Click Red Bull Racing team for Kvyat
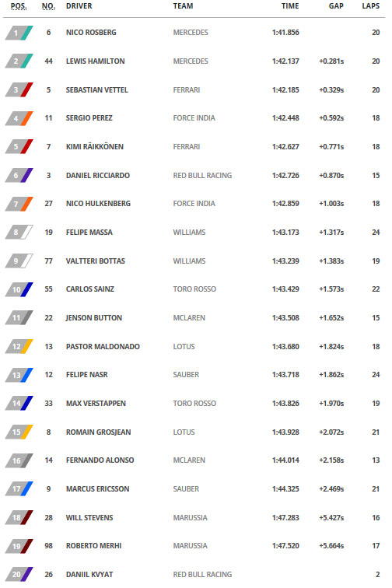The height and width of the screenshot is (588, 392). [202, 575]
